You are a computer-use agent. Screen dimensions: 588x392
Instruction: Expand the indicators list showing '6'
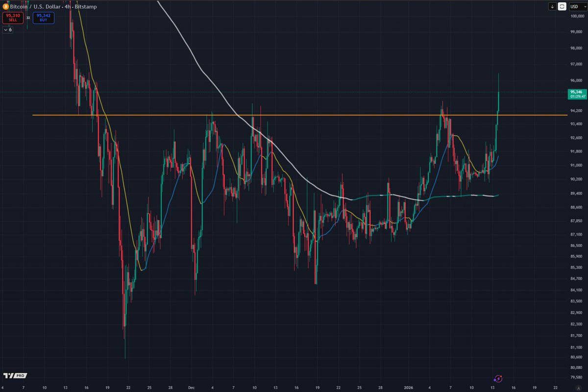(7, 30)
